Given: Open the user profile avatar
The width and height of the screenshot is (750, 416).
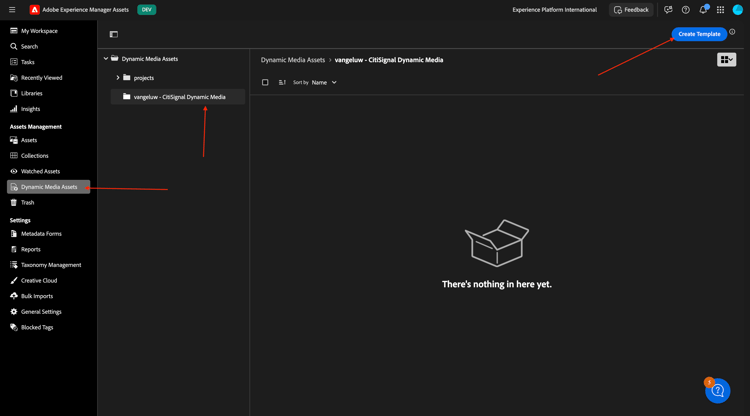Looking at the screenshot, I should coord(738,10).
